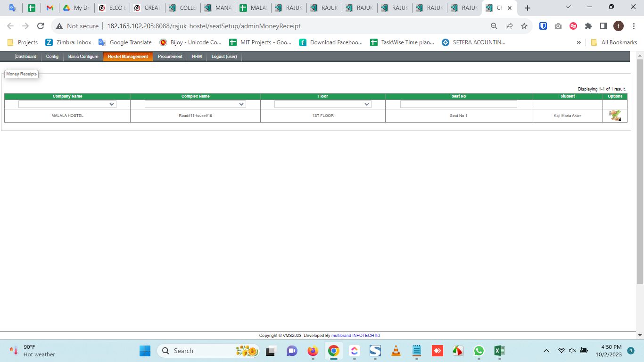Open the Basic Configure menu
The width and height of the screenshot is (644, 362).
point(83,57)
